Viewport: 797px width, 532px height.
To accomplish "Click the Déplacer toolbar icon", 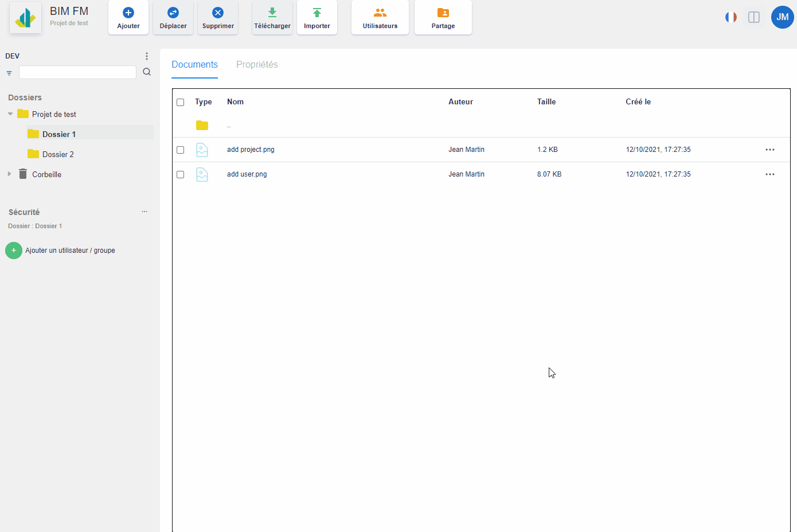I will (x=173, y=13).
